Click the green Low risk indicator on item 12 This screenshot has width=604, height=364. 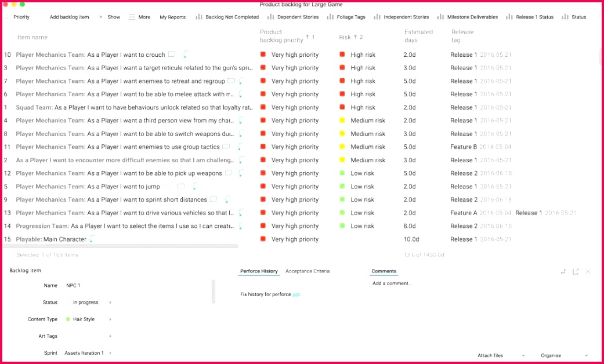tap(342, 173)
